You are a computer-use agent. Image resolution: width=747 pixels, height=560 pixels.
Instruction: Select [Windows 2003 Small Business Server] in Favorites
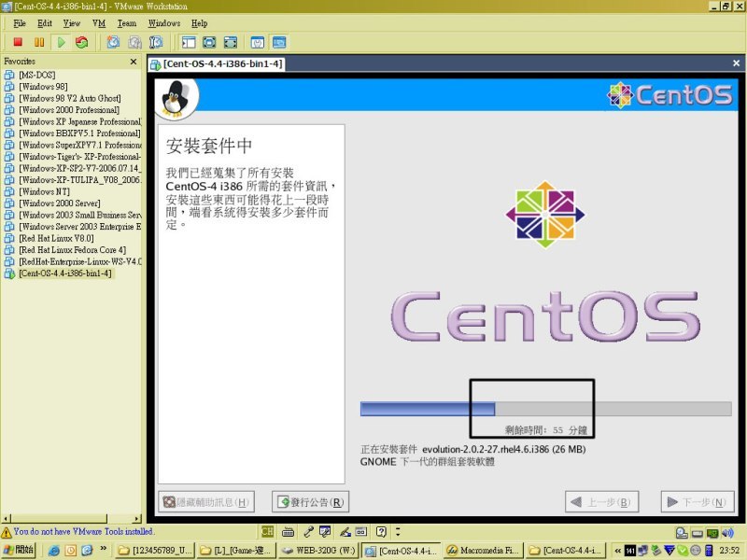coord(80,215)
